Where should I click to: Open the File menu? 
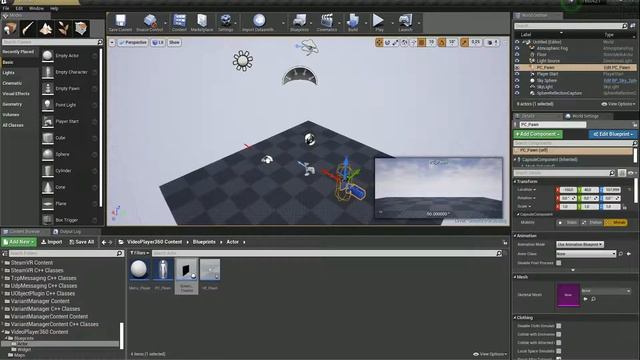pos(6,8)
